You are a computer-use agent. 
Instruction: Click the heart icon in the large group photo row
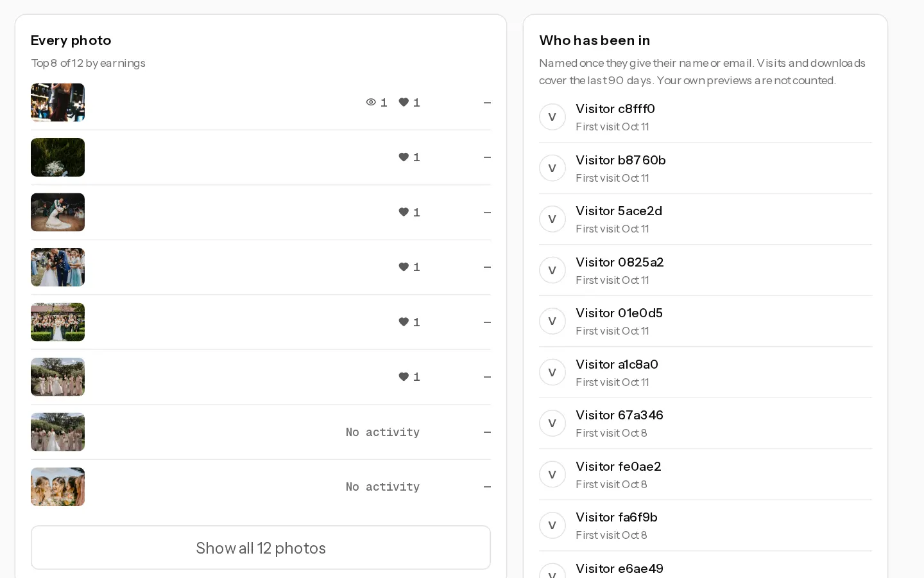(404, 322)
